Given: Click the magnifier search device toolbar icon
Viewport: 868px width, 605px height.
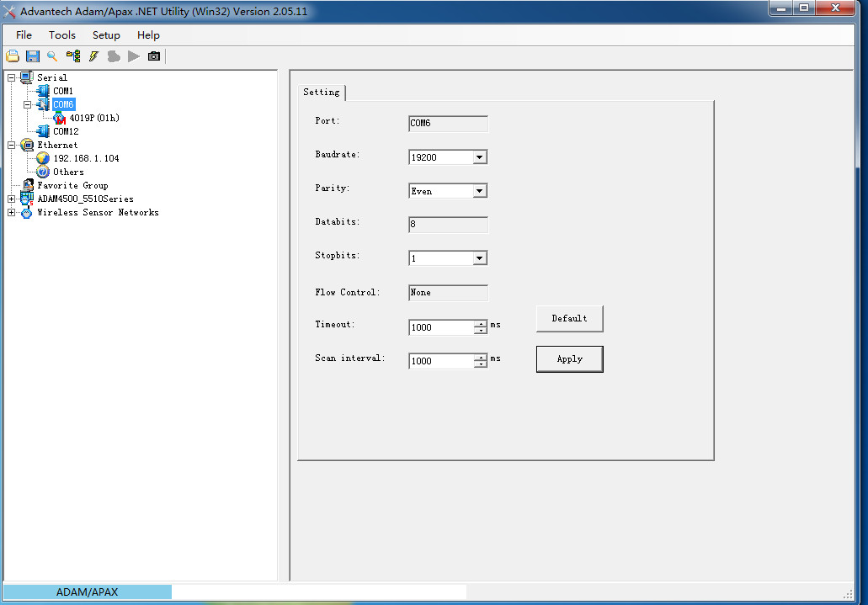Looking at the screenshot, I should [52, 56].
